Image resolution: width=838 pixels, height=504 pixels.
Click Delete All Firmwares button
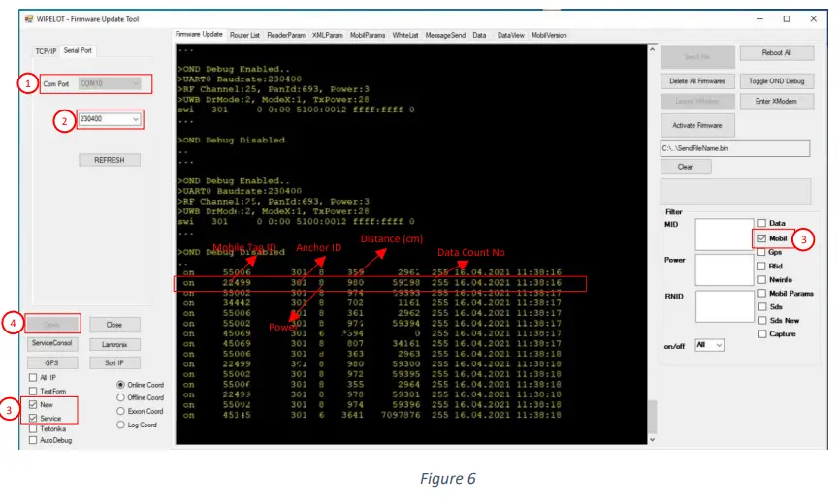click(x=697, y=81)
